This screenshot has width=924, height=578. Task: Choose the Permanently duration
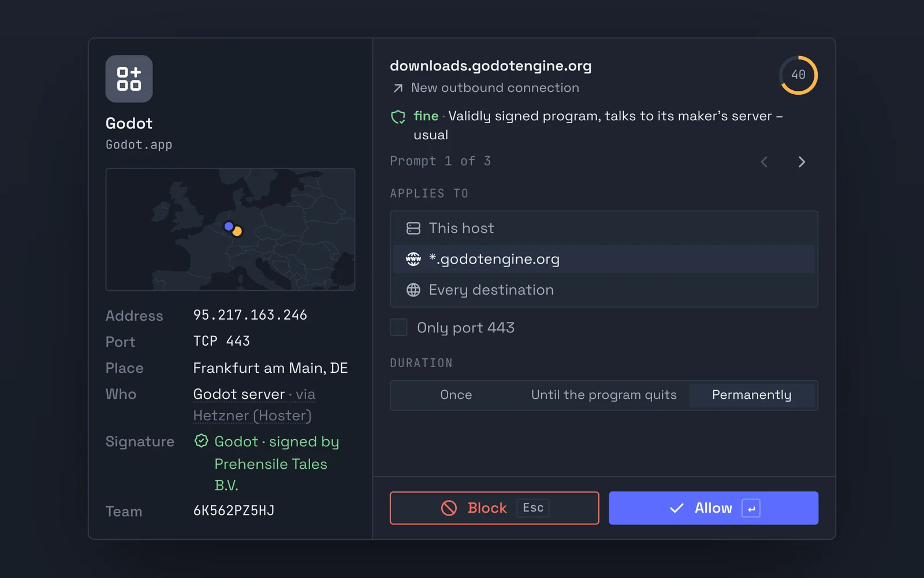pos(751,395)
